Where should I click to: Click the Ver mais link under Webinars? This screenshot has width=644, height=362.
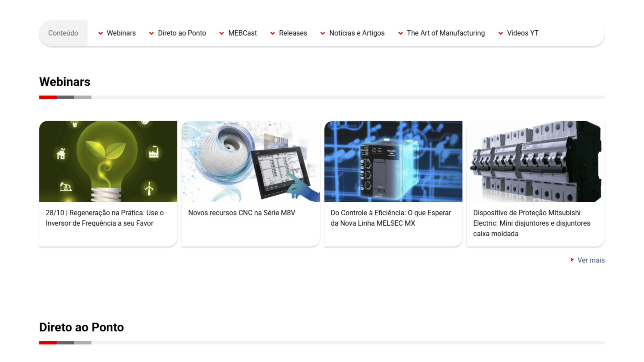[x=591, y=260]
